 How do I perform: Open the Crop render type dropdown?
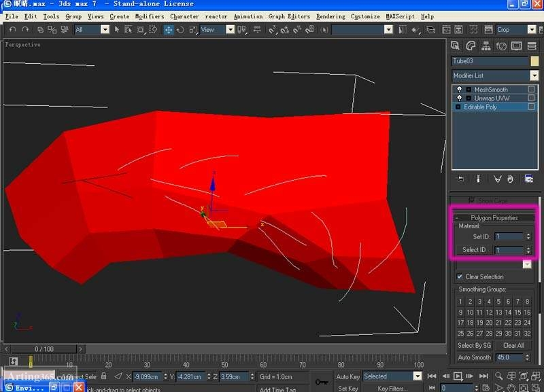(x=532, y=30)
